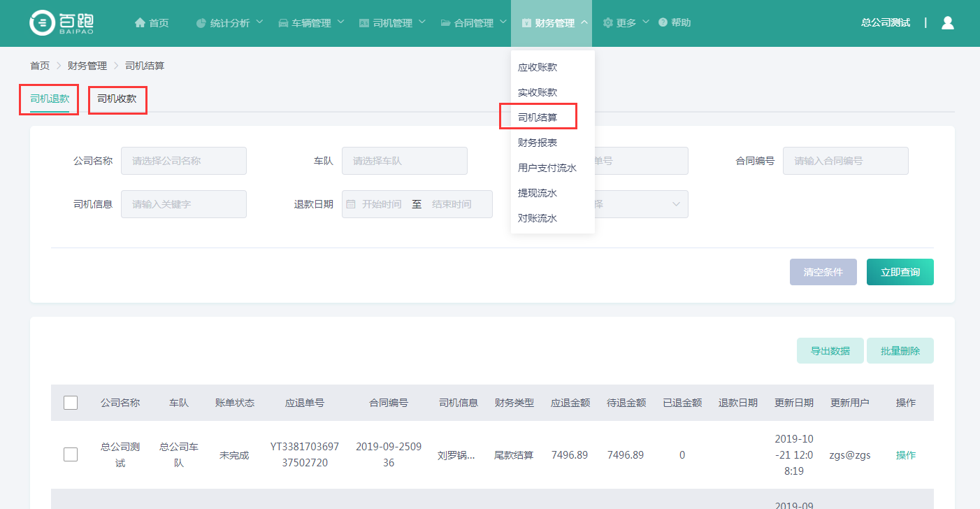980x509 pixels.
Task: Expand the 更多 menu chevron
Action: (x=645, y=22)
